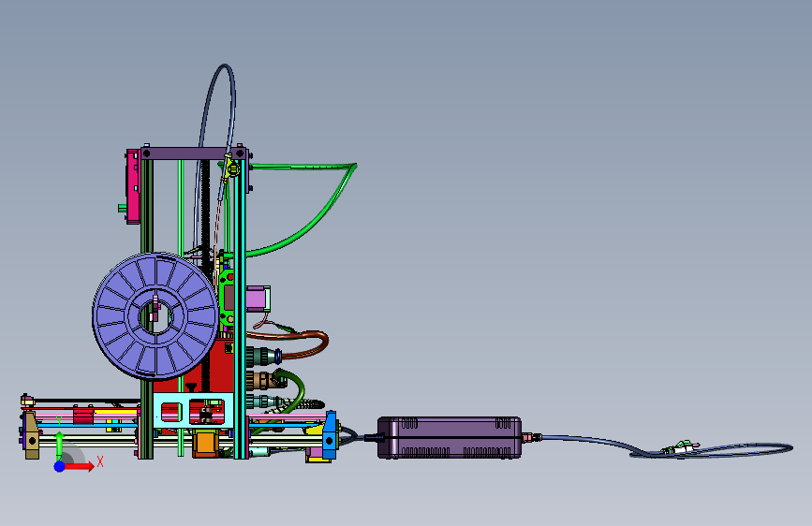Click the green Y axis arrow
Image resolution: width=812 pixels, height=526 pixels.
(59, 444)
